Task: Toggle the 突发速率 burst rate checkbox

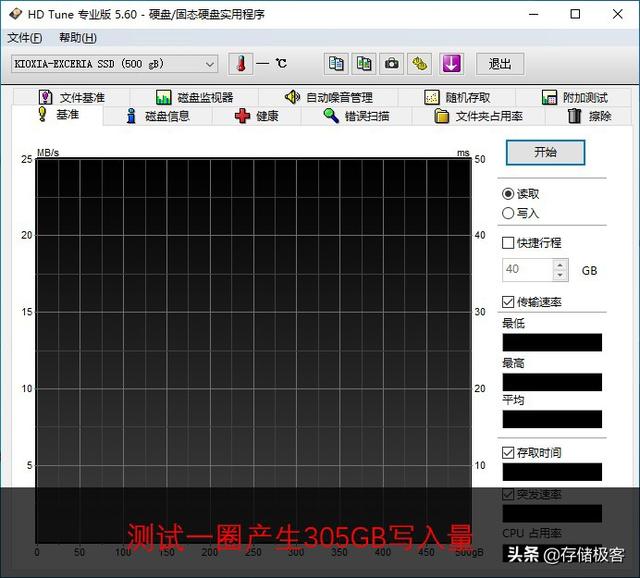Action: [x=508, y=494]
